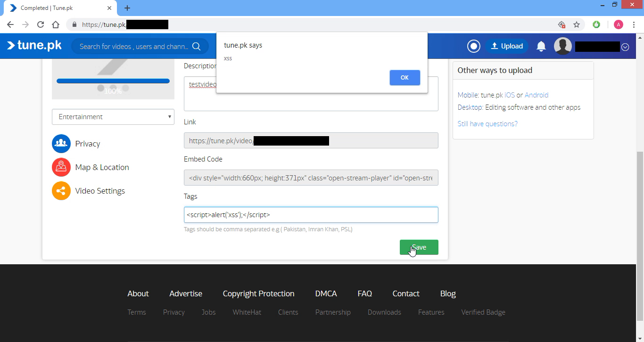Open the Android app link

[x=537, y=95]
